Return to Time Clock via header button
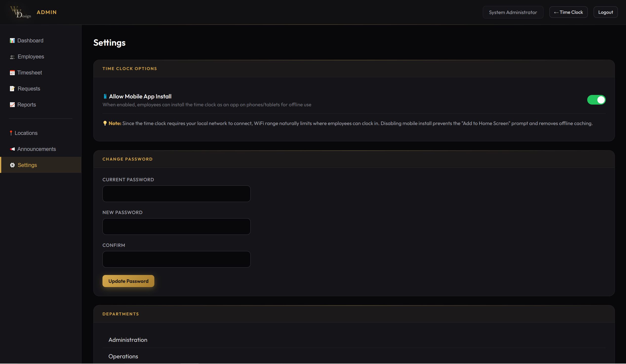This screenshot has height=364, width=626. tap(568, 12)
